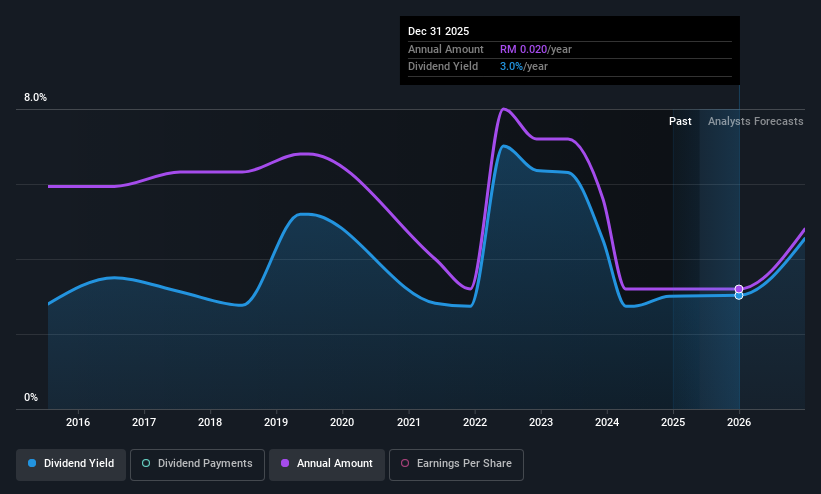Click the Dividend Yield tooltip row label
821x494 pixels.
click(443, 67)
